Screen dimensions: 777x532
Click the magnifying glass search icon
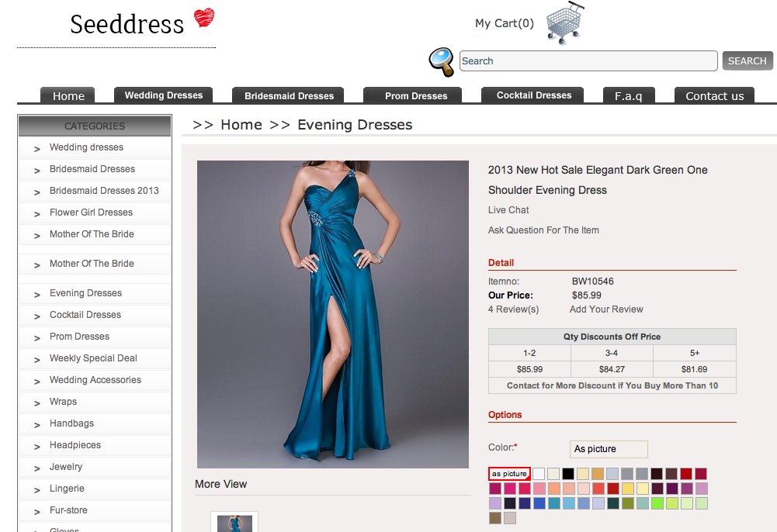pyautogui.click(x=442, y=62)
